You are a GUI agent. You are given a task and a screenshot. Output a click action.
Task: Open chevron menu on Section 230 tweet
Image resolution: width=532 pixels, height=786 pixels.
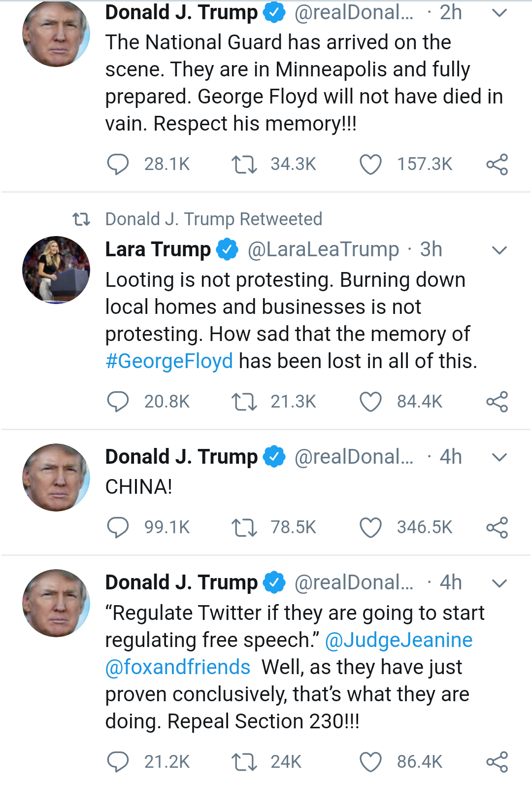[499, 583]
